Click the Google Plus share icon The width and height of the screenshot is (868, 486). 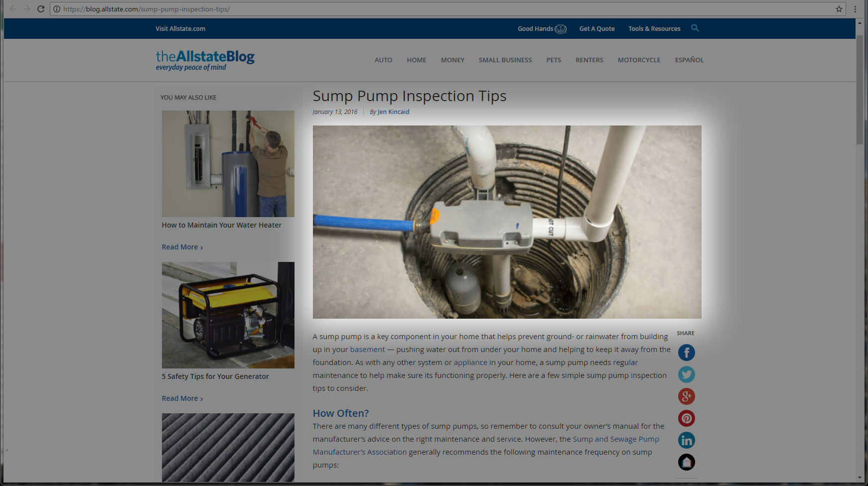[x=686, y=396]
